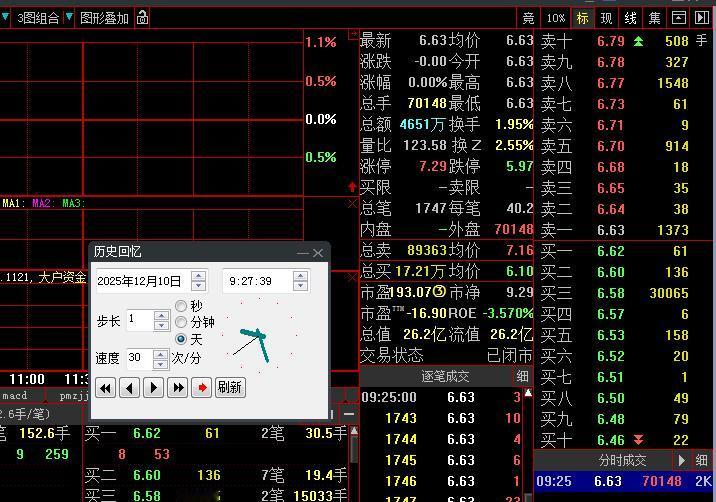Click the fast rewind button in 历史回忆

pyautogui.click(x=105, y=388)
